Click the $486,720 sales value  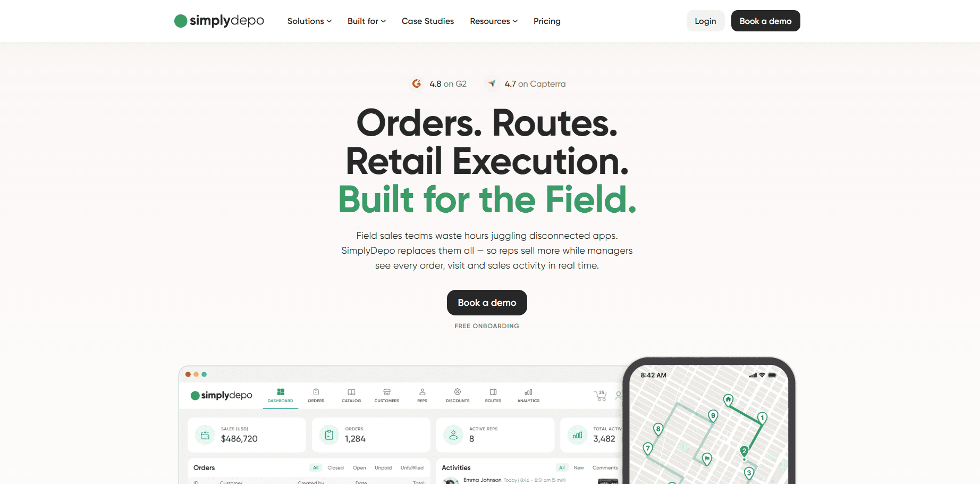tap(239, 439)
